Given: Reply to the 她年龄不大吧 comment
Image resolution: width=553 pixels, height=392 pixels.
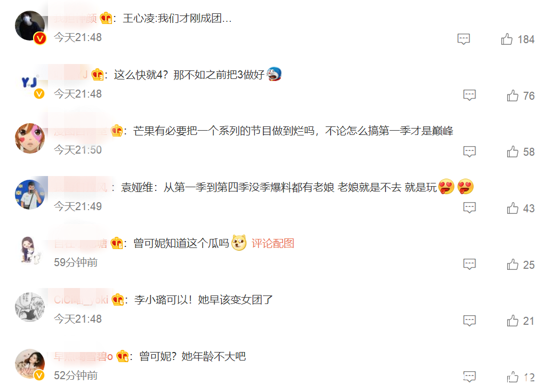Looking at the screenshot, I should pyautogui.click(x=469, y=377).
